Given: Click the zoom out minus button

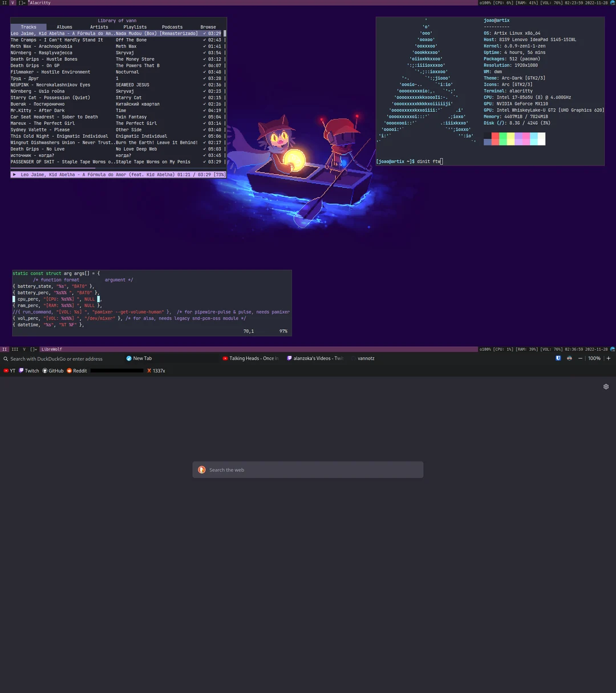Looking at the screenshot, I should (580, 358).
